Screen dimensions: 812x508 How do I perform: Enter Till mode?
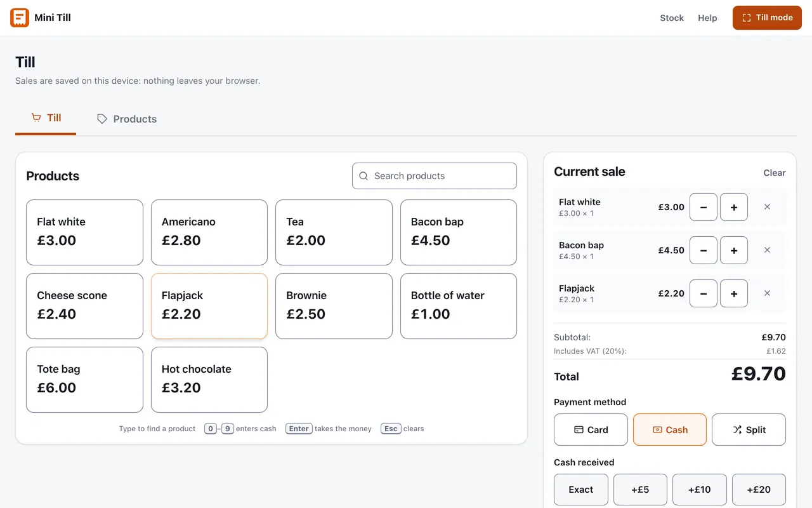767,18
